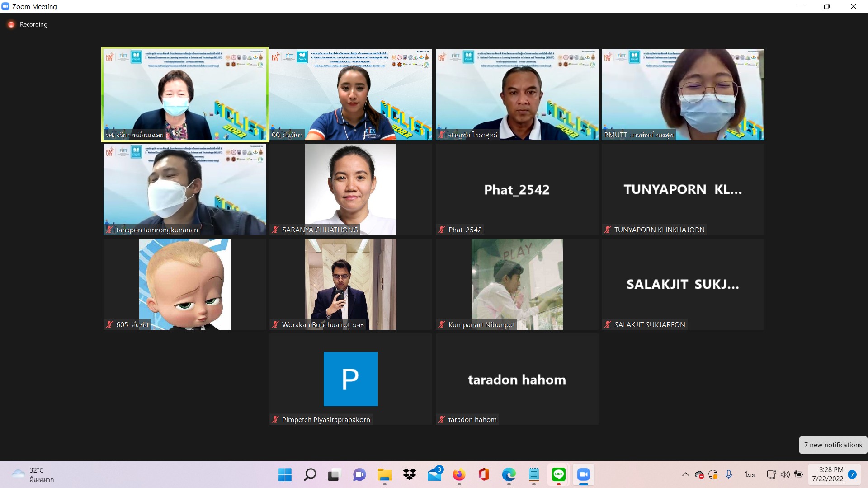Screen dimensions: 868x488
Task: Click muted mic icon beside SARANYA CHUATHONG
Action: [x=275, y=230]
